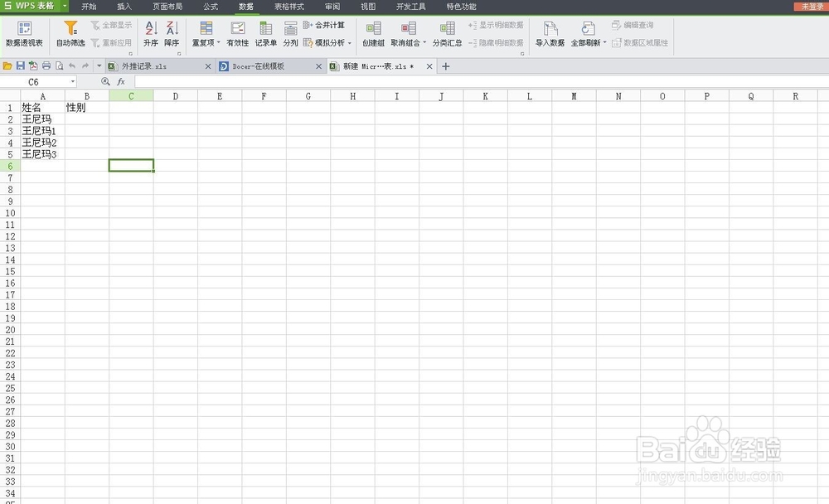Switch to the 表格样式 ribbon tab
The image size is (829, 504).
tap(288, 7)
